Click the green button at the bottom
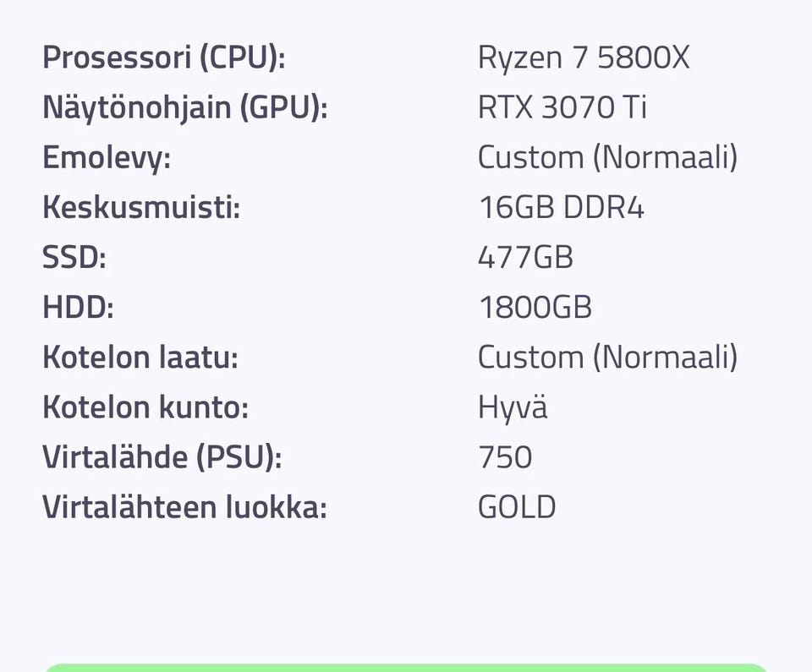 406,667
